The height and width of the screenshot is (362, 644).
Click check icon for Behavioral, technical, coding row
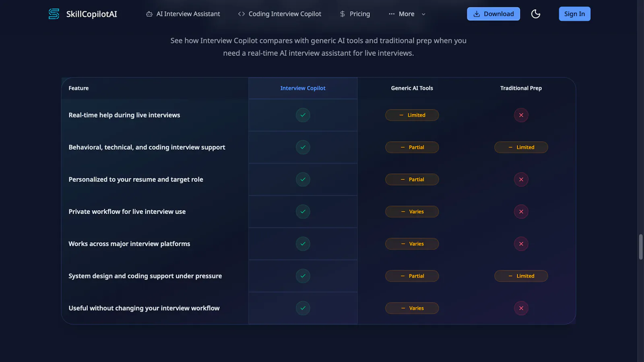tap(303, 147)
